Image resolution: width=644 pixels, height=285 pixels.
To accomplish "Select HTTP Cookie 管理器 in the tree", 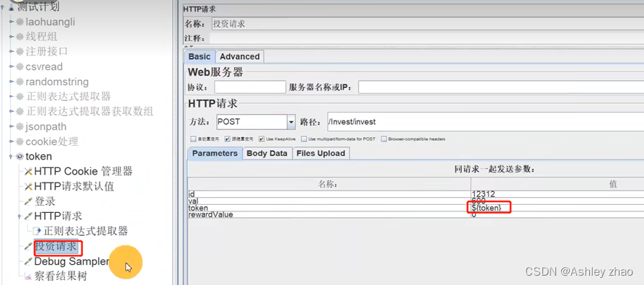I will [84, 171].
